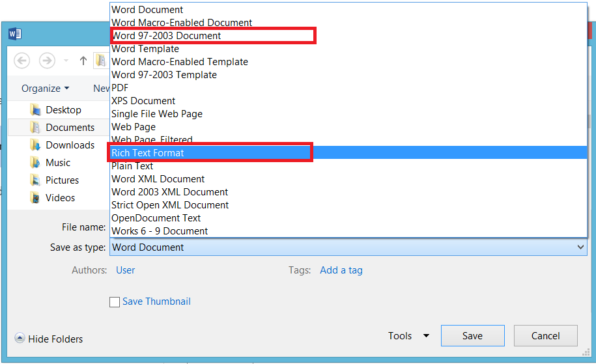Image resolution: width=596 pixels, height=364 pixels.
Task: Click the Save button
Action: click(x=472, y=336)
